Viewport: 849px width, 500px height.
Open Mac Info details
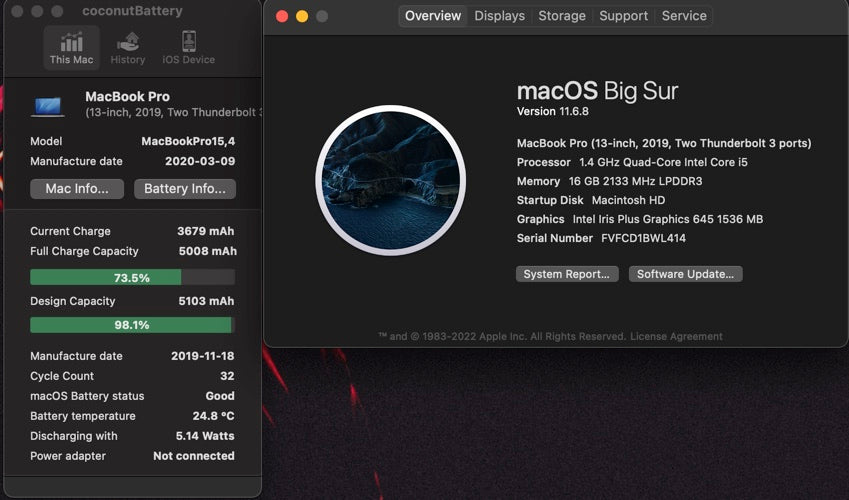77,189
